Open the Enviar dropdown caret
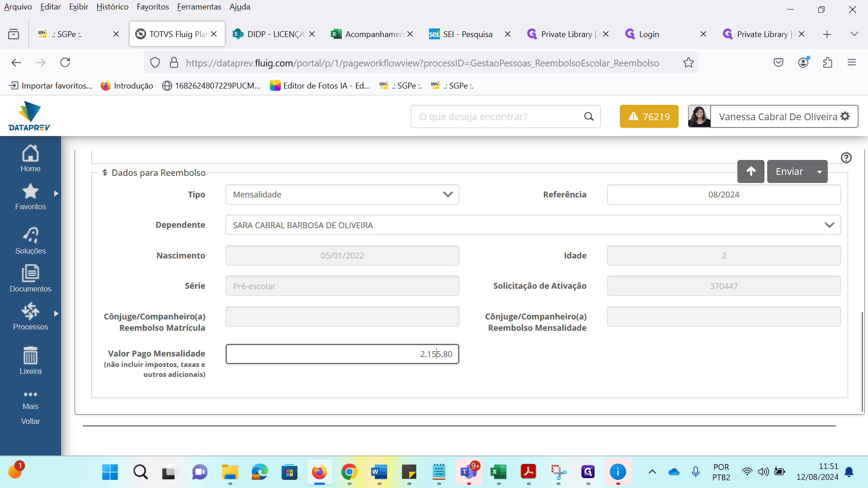Image resolution: width=868 pixels, height=488 pixels. (x=819, y=171)
